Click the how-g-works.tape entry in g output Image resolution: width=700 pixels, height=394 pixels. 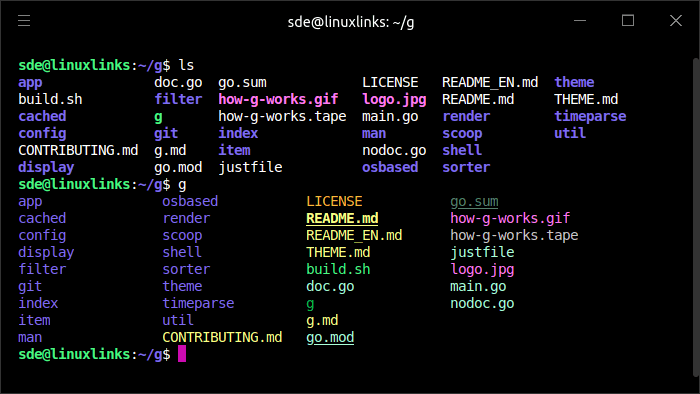point(514,236)
